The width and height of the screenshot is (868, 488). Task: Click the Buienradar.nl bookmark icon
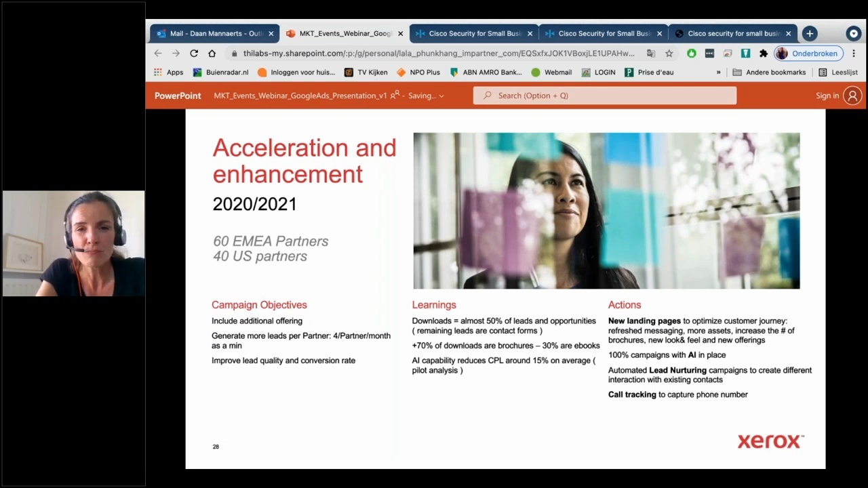click(197, 72)
